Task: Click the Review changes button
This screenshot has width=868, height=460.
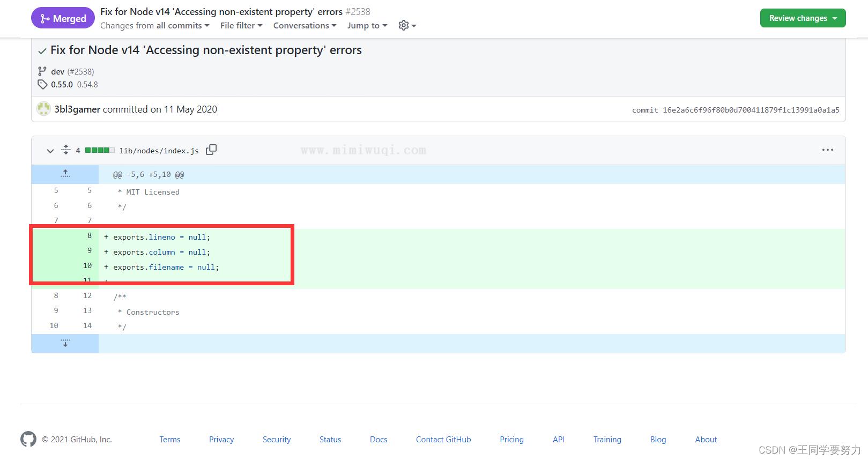Action: pos(803,18)
